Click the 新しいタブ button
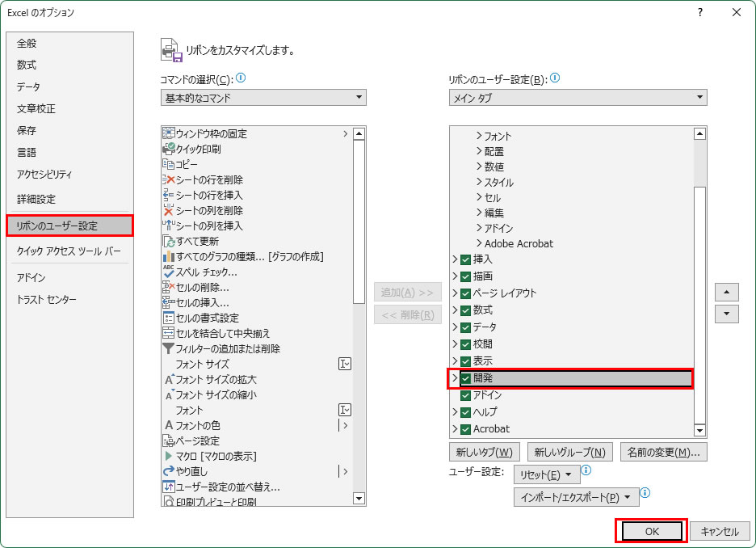Screen dimensions: 756x548 point(484,452)
